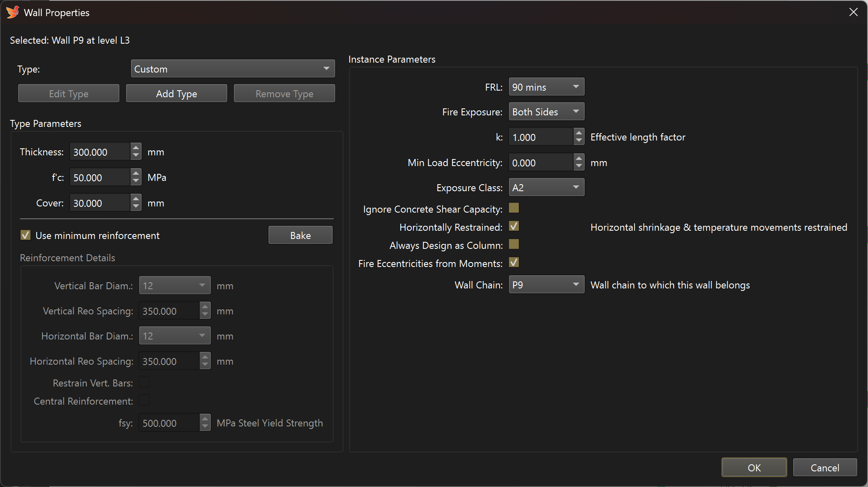868x487 pixels.
Task: Open Fire Exposure Both Sides dropdown
Action: point(546,112)
